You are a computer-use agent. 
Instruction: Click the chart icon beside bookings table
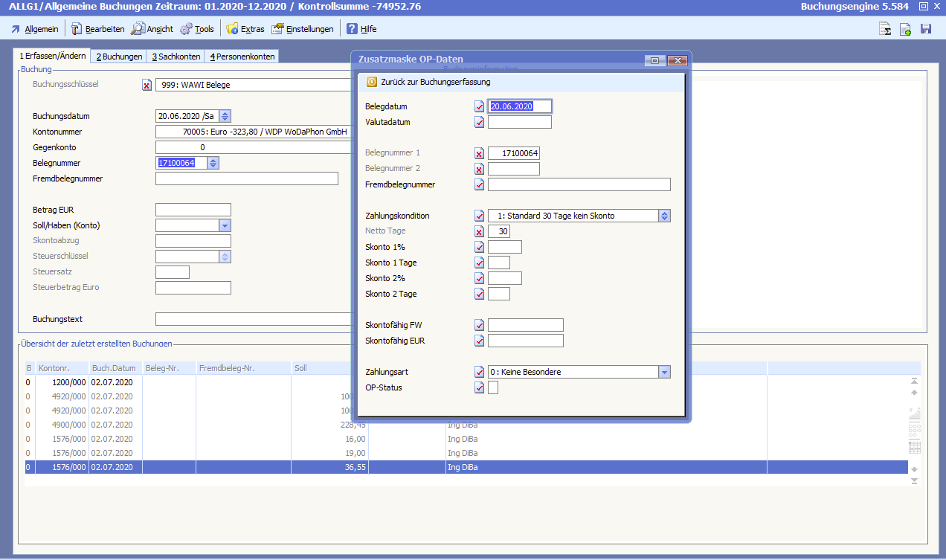pos(914,413)
